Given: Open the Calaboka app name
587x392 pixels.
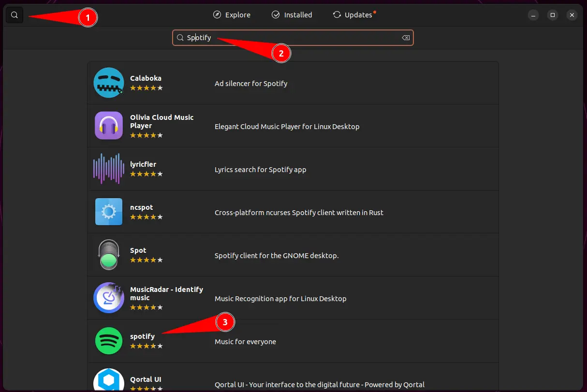Looking at the screenshot, I should pyautogui.click(x=146, y=78).
